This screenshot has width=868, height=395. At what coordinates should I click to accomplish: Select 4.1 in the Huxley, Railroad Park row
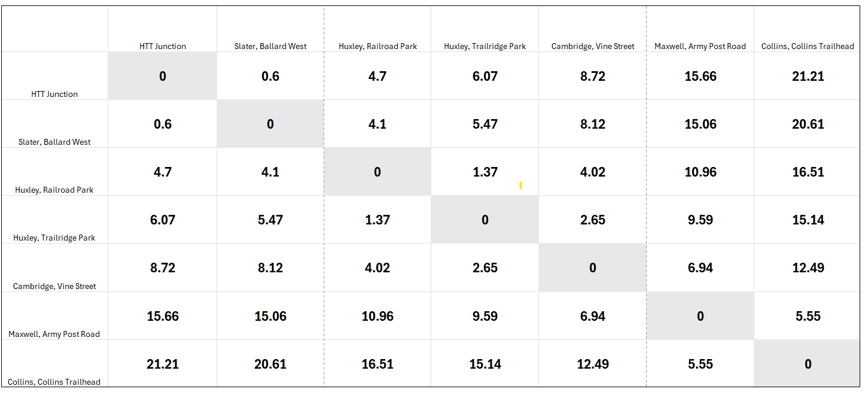270,172
